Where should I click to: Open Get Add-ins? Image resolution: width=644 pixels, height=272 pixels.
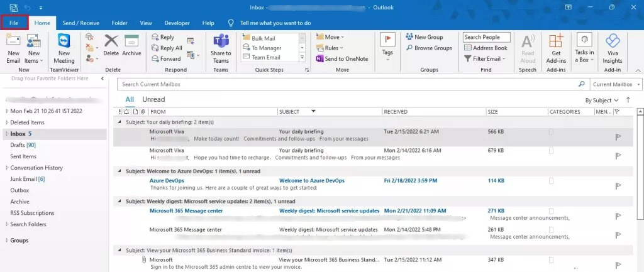pyautogui.click(x=556, y=48)
